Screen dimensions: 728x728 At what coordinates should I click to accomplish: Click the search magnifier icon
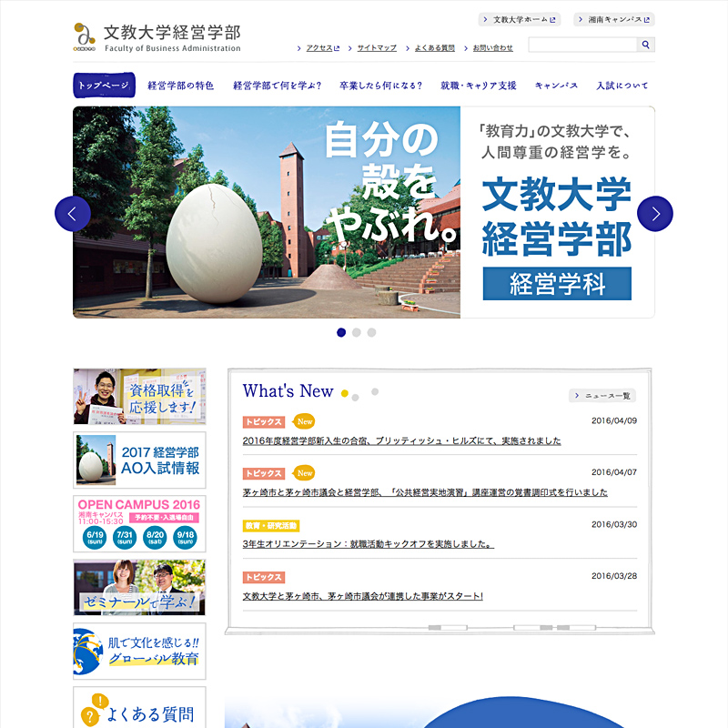645,45
